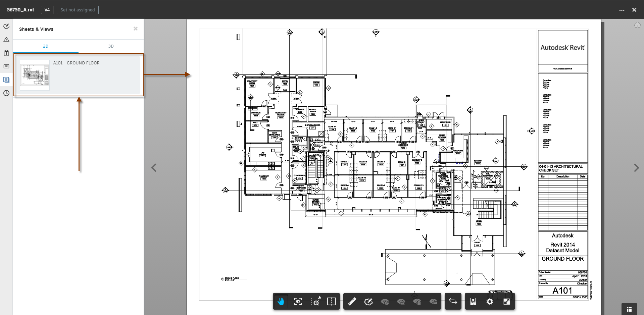The width and height of the screenshot is (644, 315).
Task: Open the version history panel
Action: [x=6, y=93]
